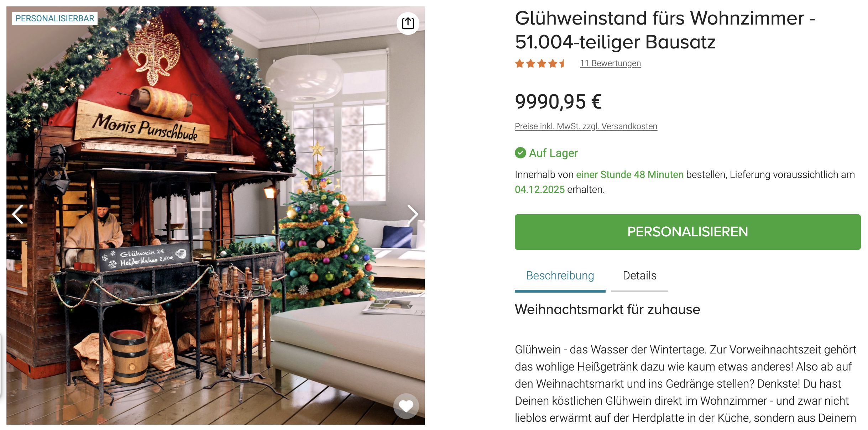This screenshot has height=430, width=868.
Task: Switch to the Details tab
Action: [639, 276]
